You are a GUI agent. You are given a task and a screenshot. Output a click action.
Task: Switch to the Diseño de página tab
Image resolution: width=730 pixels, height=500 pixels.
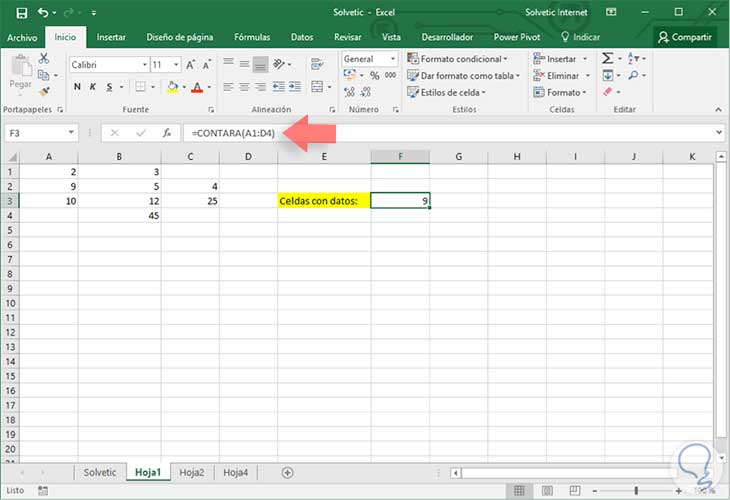tap(180, 37)
